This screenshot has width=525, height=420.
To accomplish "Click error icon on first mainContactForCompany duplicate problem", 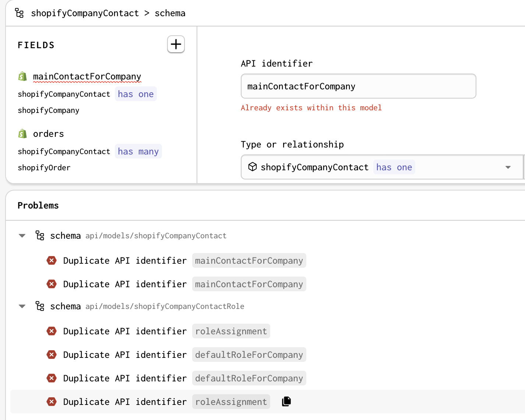I will point(52,260).
